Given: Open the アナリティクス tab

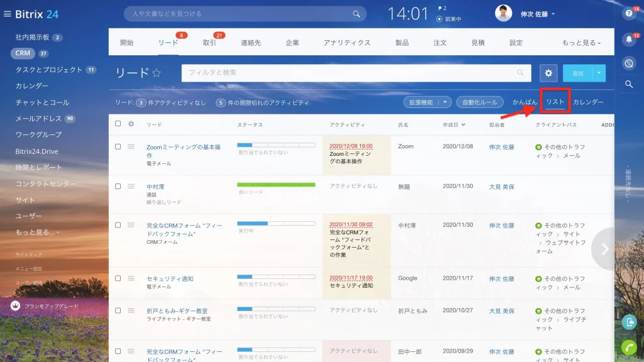Looking at the screenshot, I should pos(347,43).
